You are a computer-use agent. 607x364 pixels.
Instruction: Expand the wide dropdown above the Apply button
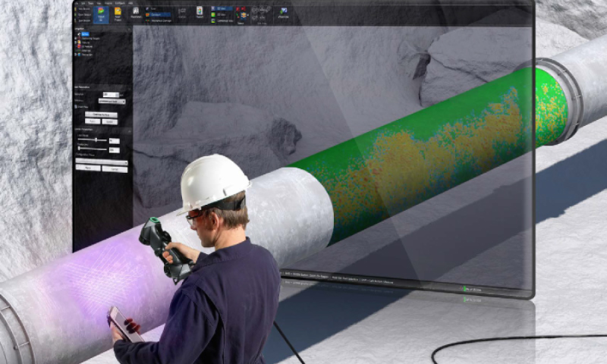click(x=102, y=162)
